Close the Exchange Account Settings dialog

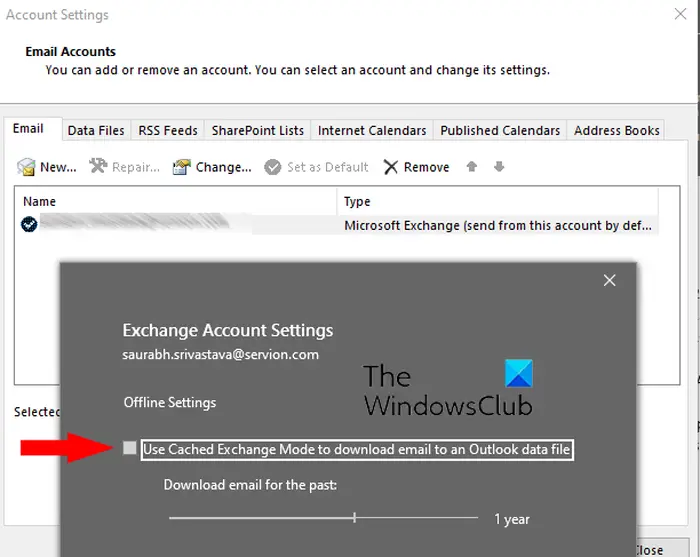coord(609,280)
